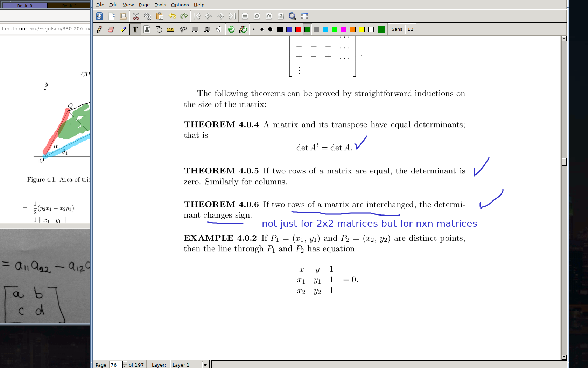Choose the Ruler tool
Viewport: 588px width, 368px height.
170,29
